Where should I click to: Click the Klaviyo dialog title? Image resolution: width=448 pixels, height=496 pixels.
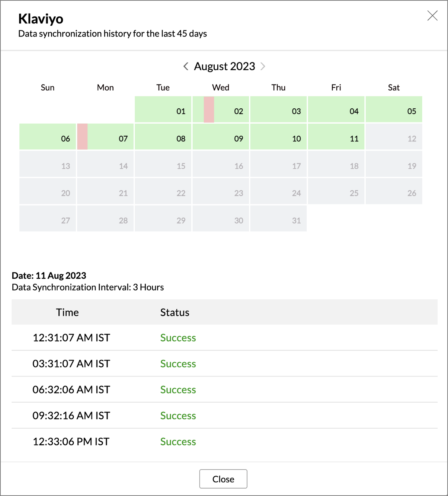41,19
